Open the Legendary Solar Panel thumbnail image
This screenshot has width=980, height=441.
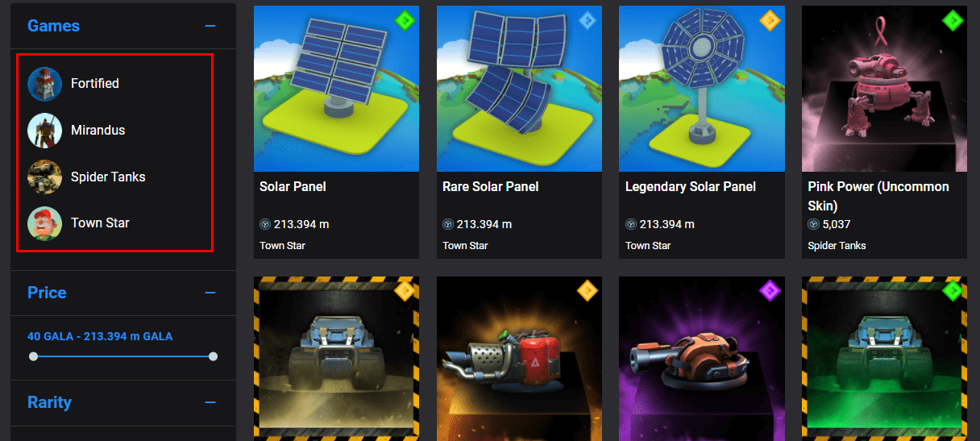pyautogui.click(x=701, y=89)
